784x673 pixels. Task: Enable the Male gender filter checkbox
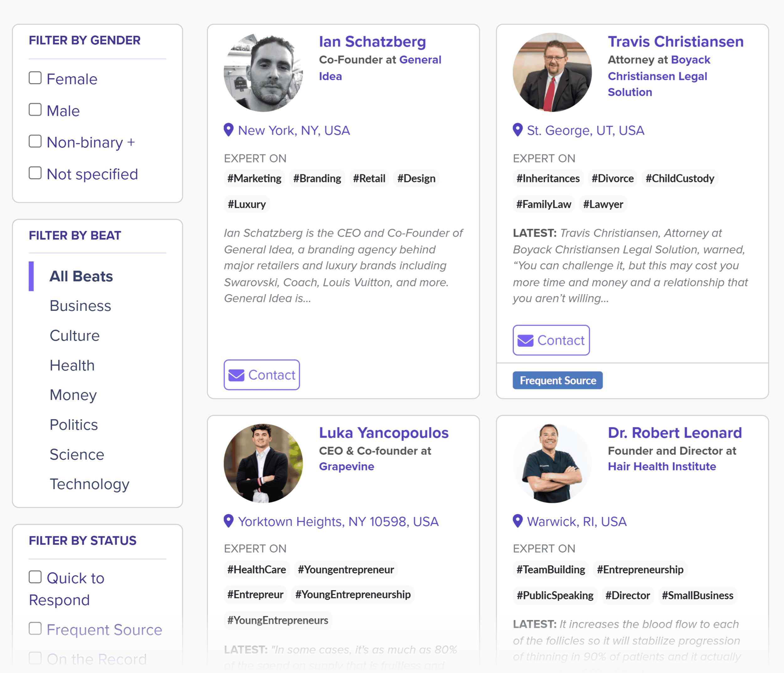pos(35,109)
